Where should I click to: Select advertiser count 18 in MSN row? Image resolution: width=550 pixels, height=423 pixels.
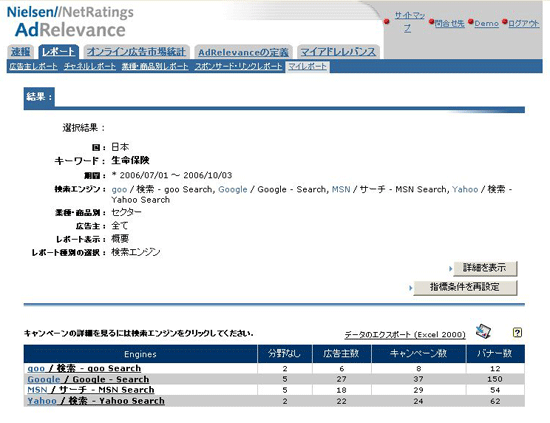[341, 390]
